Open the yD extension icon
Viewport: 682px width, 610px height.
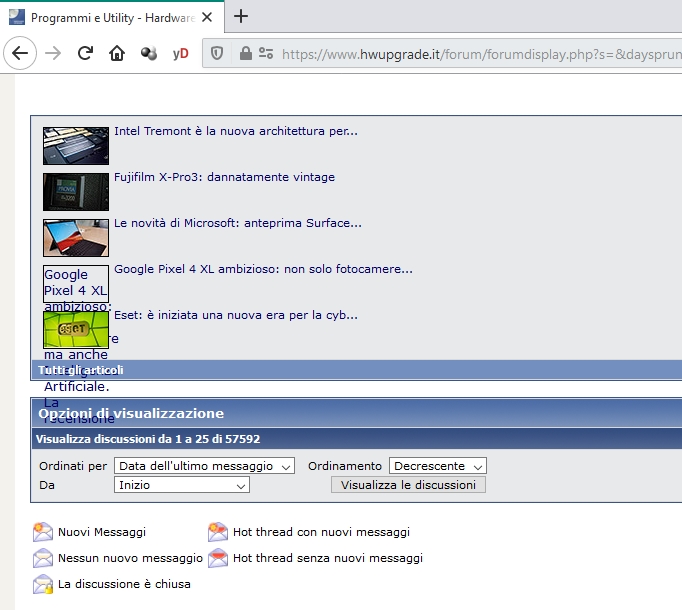[180, 54]
